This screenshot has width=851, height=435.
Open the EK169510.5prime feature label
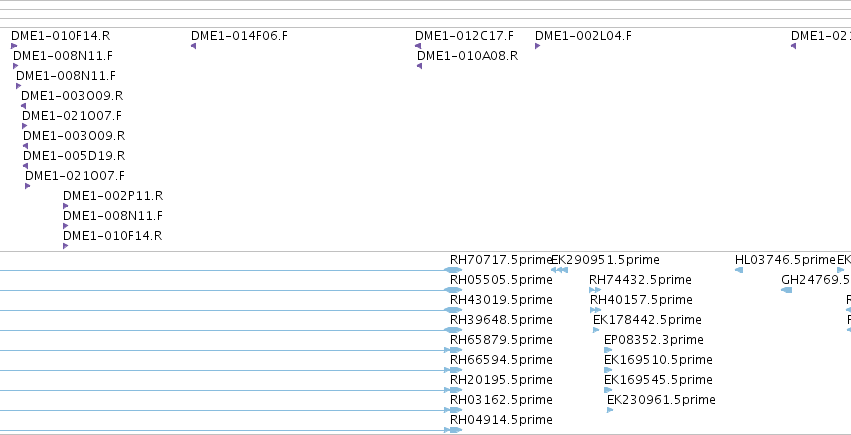point(658,360)
